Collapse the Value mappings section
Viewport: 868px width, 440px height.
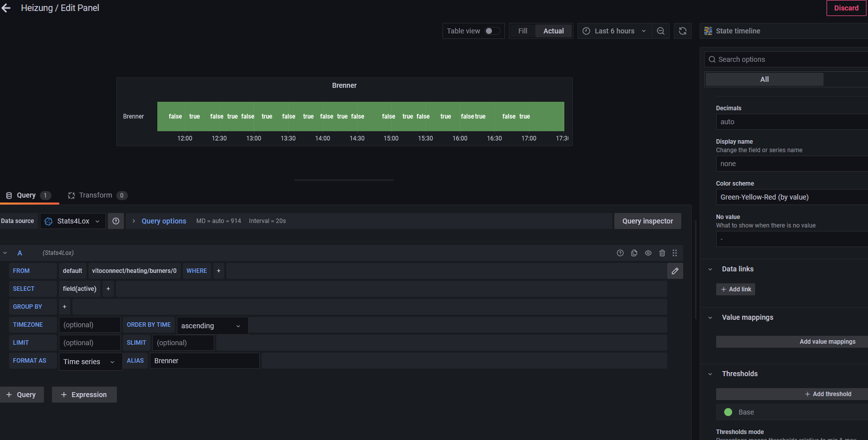tap(710, 317)
